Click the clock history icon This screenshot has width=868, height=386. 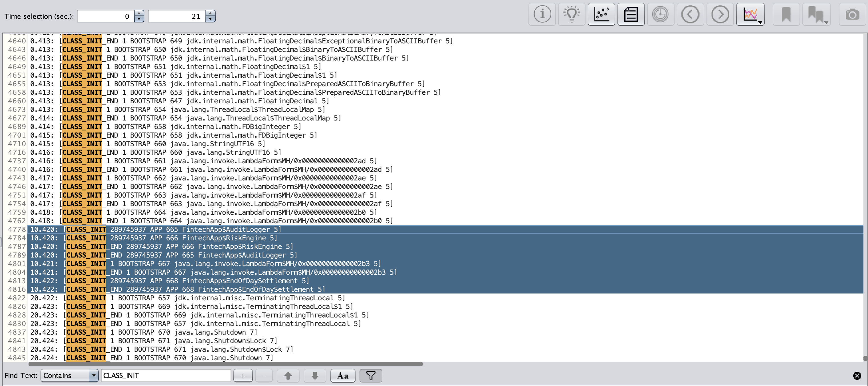(x=660, y=15)
